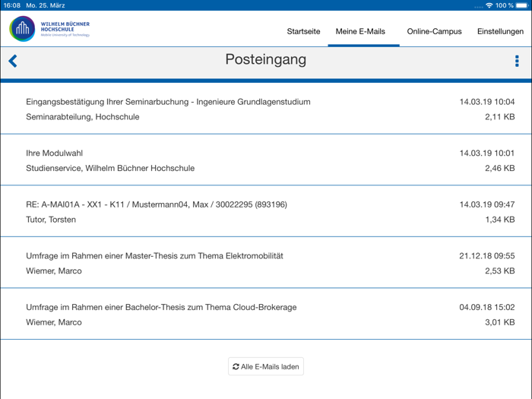Viewport: 532px width, 399px height.
Task: Click the Wilhelm Büchner Hochschule logo
Action: [49, 29]
